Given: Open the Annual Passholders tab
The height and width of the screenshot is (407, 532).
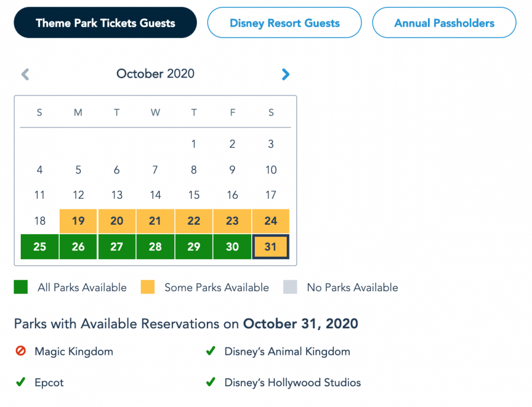Looking at the screenshot, I should click(444, 23).
